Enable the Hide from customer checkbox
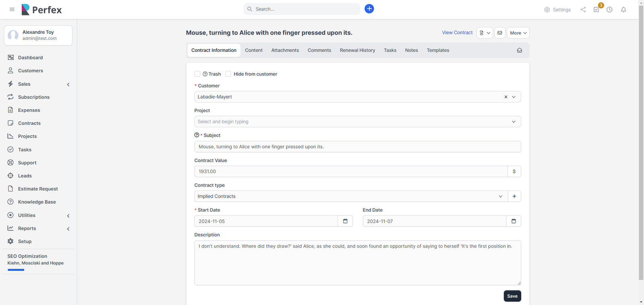 click(228, 74)
